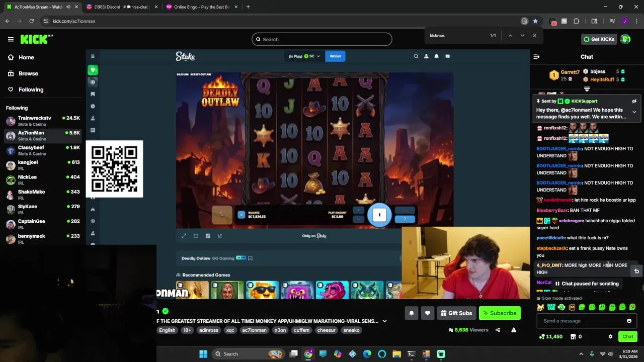
Task: Open NickLee channel from the Following list
Action: click(43, 179)
